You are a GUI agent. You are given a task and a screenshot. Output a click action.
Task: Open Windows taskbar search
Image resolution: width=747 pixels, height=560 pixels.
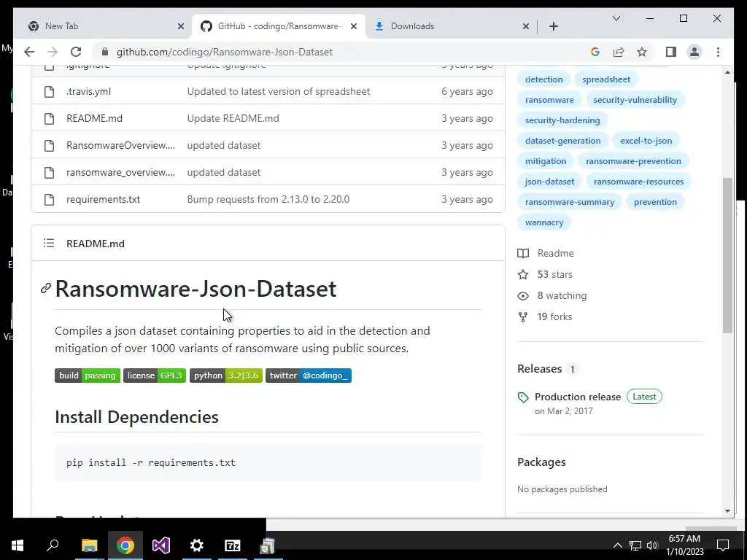[x=53, y=545]
